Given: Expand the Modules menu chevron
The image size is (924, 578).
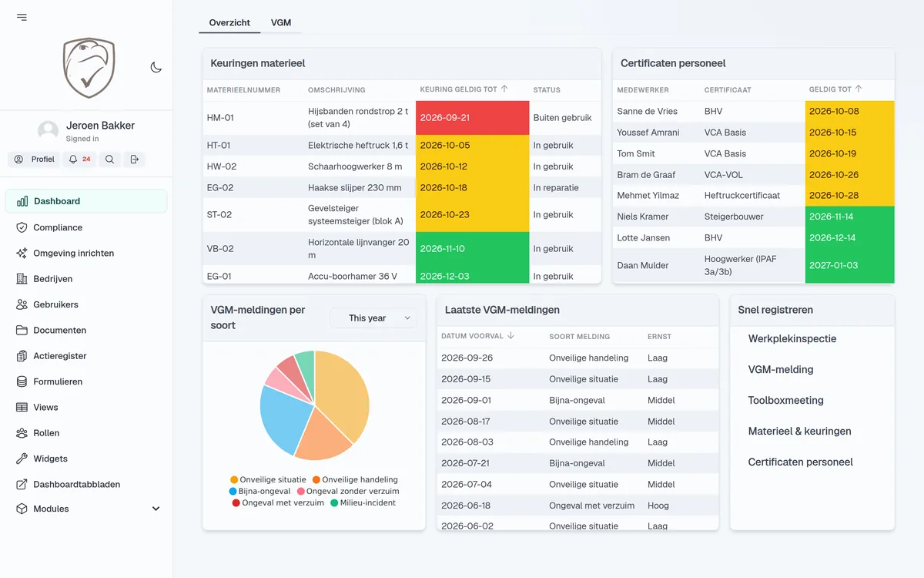Looking at the screenshot, I should (x=156, y=509).
